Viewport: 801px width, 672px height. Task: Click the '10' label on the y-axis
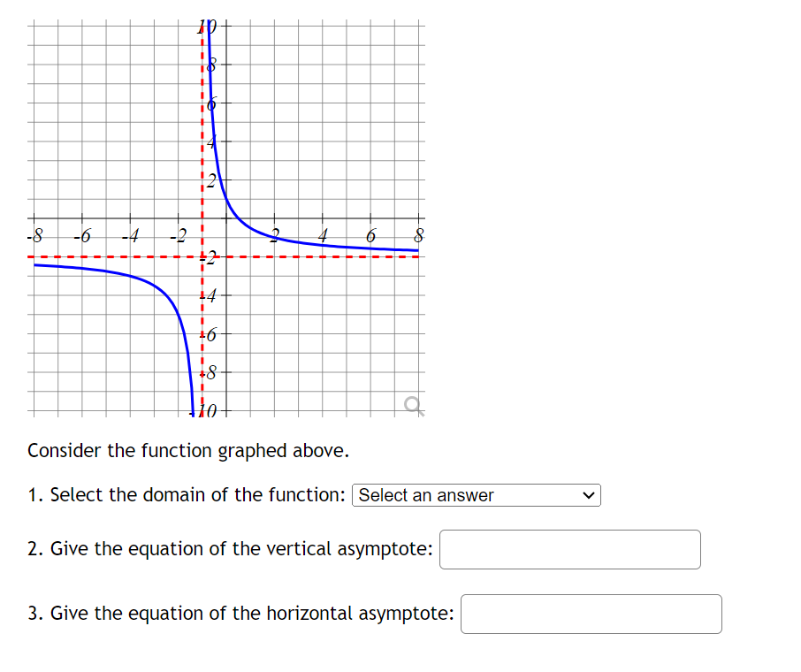(206, 25)
